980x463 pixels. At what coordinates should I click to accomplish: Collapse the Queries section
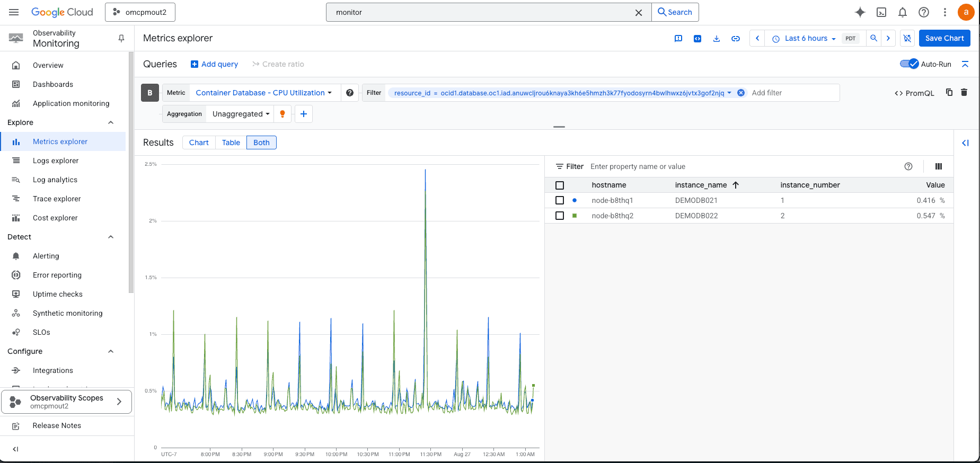965,64
